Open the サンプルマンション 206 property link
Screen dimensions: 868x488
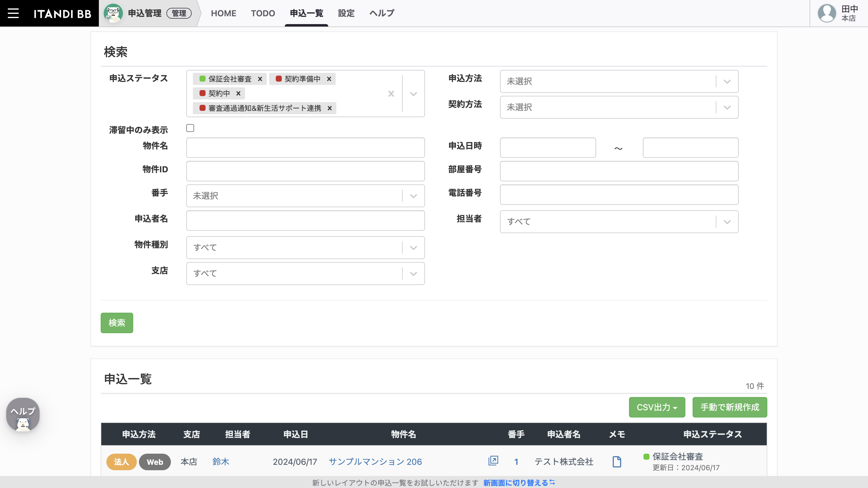coord(375,462)
